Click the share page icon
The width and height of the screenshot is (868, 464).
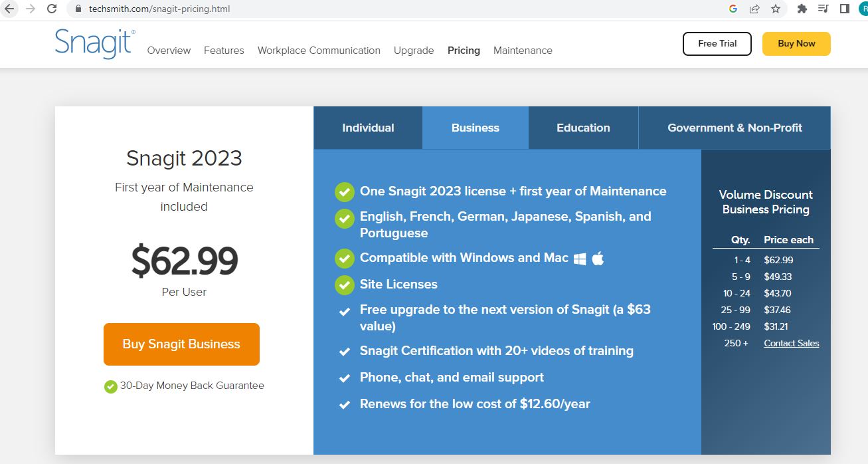tap(754, 9)
